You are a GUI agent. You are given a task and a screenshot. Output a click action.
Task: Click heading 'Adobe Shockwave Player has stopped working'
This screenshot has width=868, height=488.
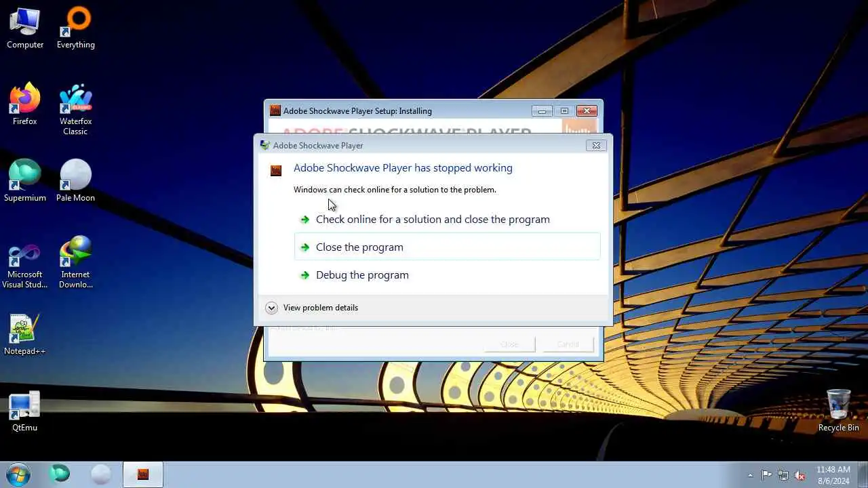403,168
